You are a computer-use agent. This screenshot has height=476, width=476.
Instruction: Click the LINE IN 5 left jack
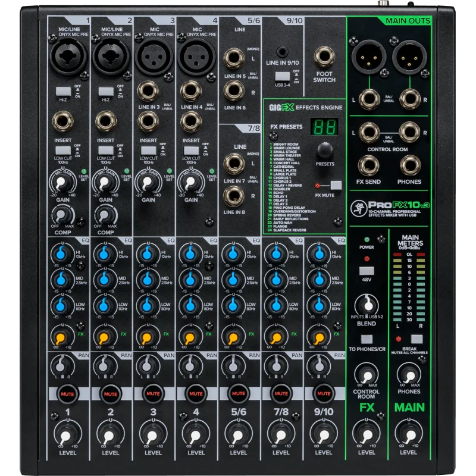point(234,58)
